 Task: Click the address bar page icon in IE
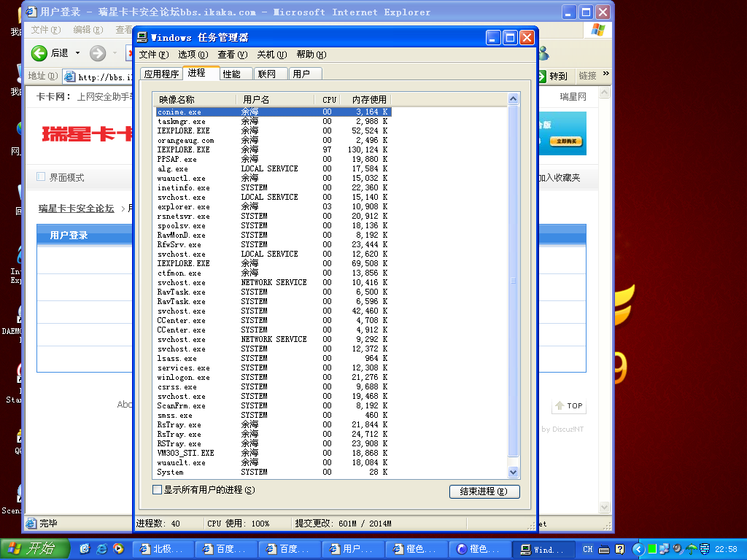point(70,76)
